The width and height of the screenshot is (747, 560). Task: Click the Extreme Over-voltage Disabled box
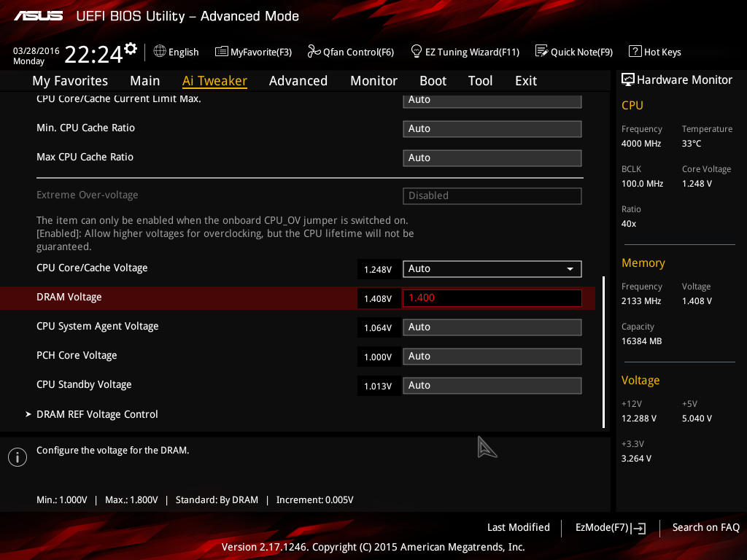click(x=492, y=196)
